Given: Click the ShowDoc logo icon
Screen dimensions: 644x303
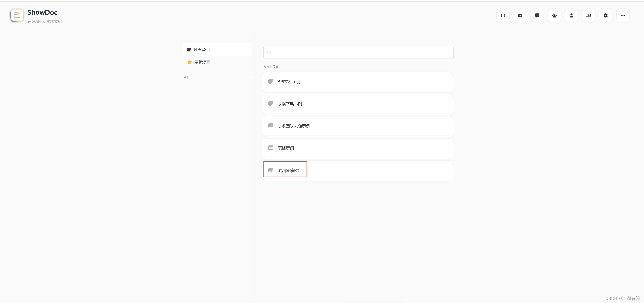Looking at the screenshot, I should [x=17, y=15].
